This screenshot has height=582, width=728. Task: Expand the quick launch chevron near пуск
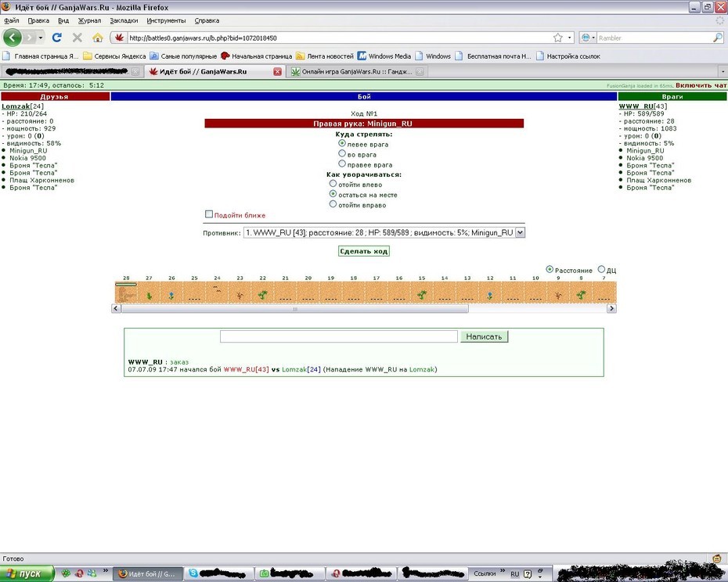click(x=105, y=571)
